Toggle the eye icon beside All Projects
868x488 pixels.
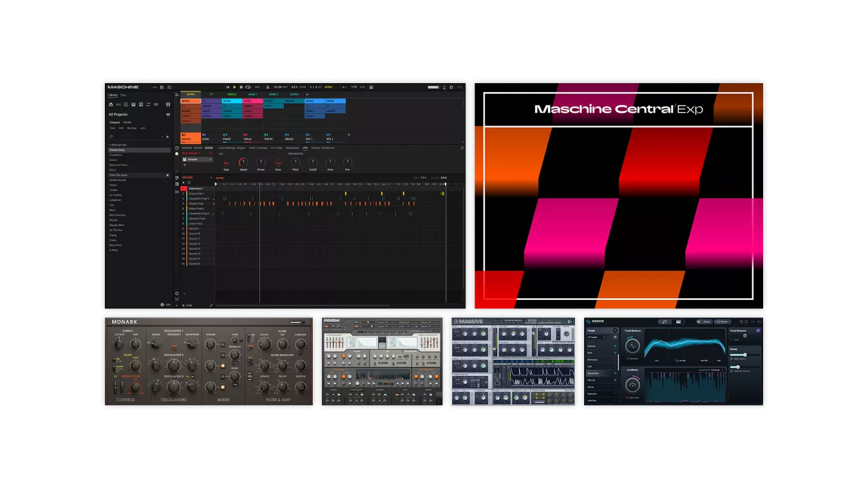pyautogui.click(x=168, y=114)
